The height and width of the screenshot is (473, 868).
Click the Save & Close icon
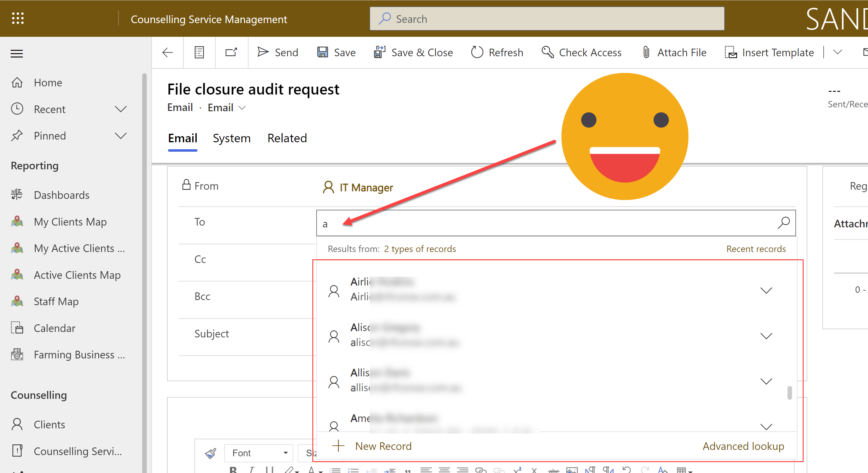379,52
